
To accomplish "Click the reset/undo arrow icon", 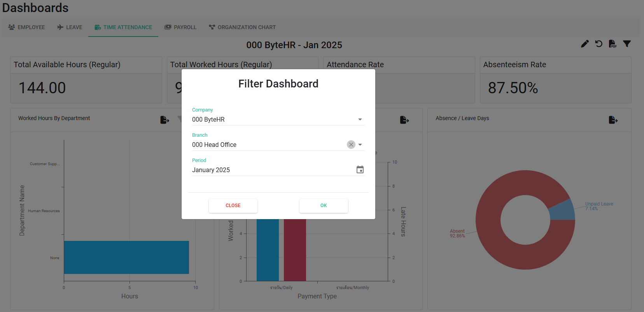I will pyautogui.click(x=599, y=44).
